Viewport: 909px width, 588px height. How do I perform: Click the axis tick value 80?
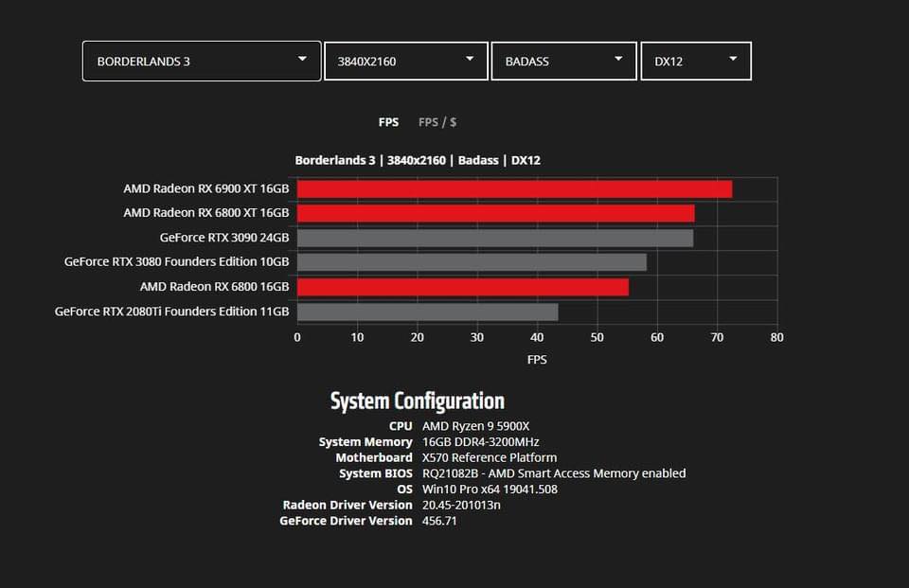[x=776, y=337]
